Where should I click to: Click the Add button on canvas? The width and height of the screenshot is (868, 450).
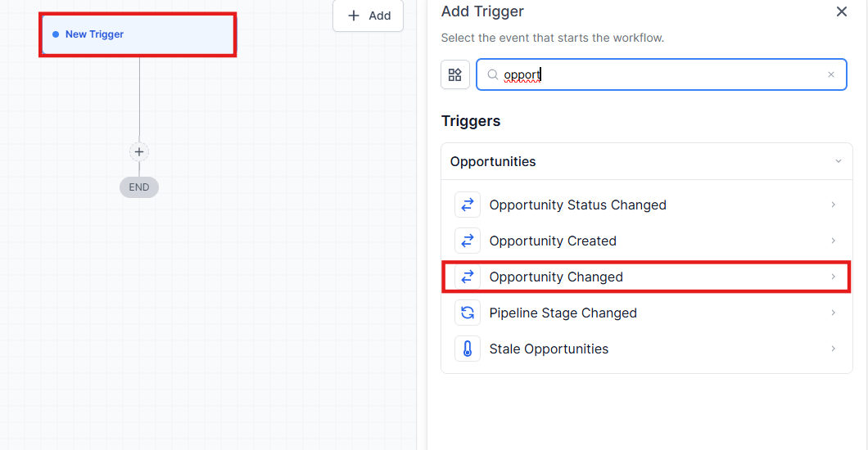pos(368,16)
